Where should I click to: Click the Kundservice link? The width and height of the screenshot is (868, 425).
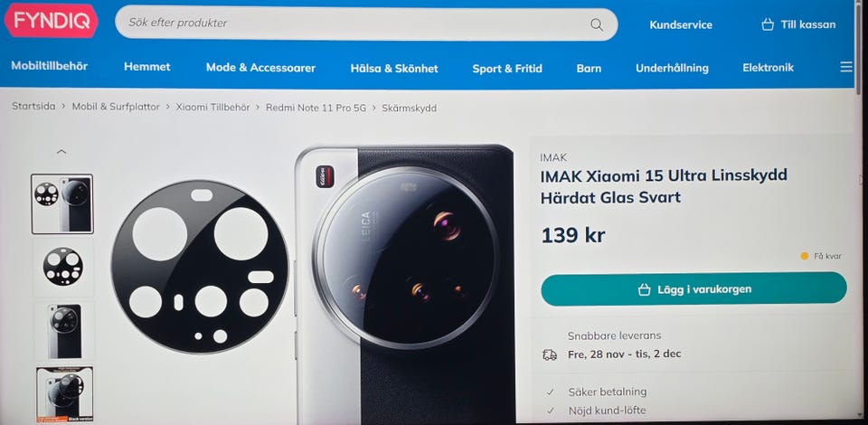680,25
